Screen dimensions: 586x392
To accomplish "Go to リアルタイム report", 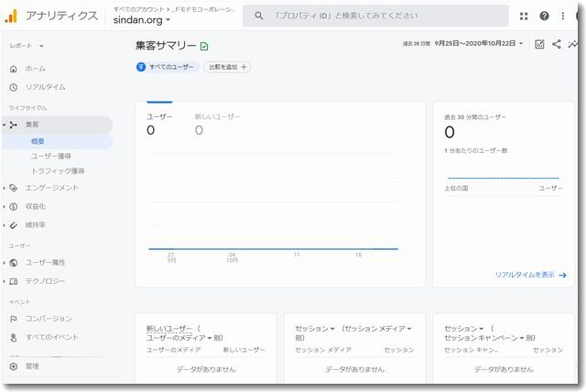I will [45, 87].
